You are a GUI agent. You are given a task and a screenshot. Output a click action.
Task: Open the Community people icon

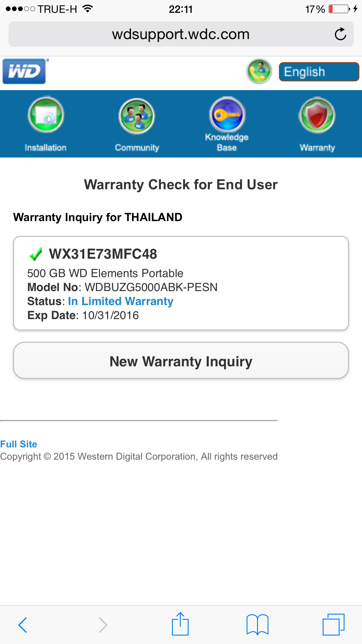tap(137, 116)
